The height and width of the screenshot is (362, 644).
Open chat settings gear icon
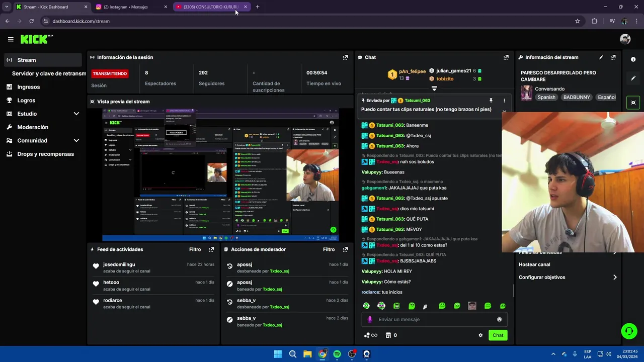480,335
